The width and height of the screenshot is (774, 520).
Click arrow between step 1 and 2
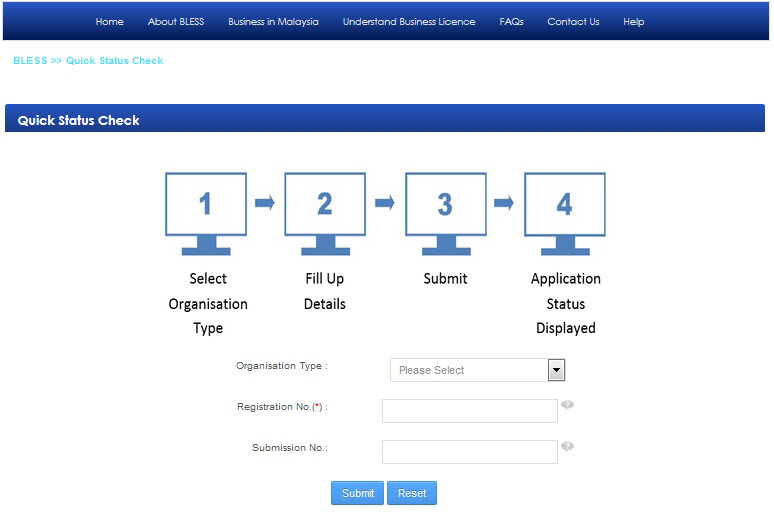pyautogui.click(x=265, y=203)
